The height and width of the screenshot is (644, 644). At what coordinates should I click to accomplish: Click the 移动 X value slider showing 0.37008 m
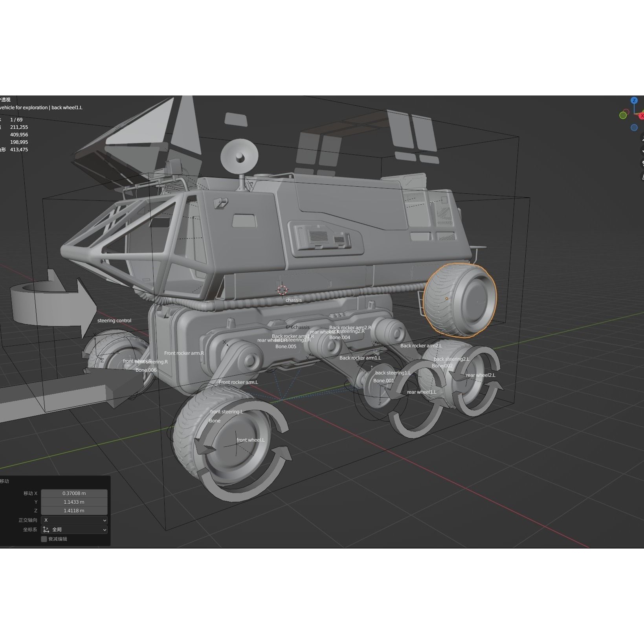(74, 494)
